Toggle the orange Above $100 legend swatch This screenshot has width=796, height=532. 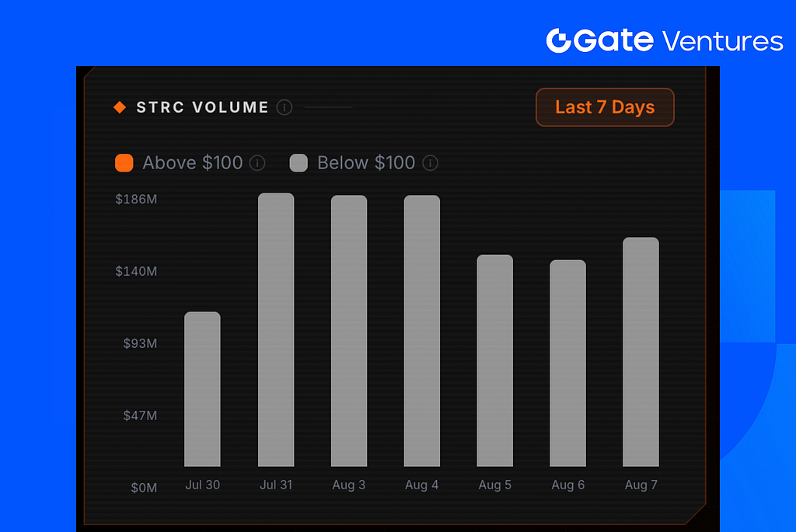click(x=124, y=163)
